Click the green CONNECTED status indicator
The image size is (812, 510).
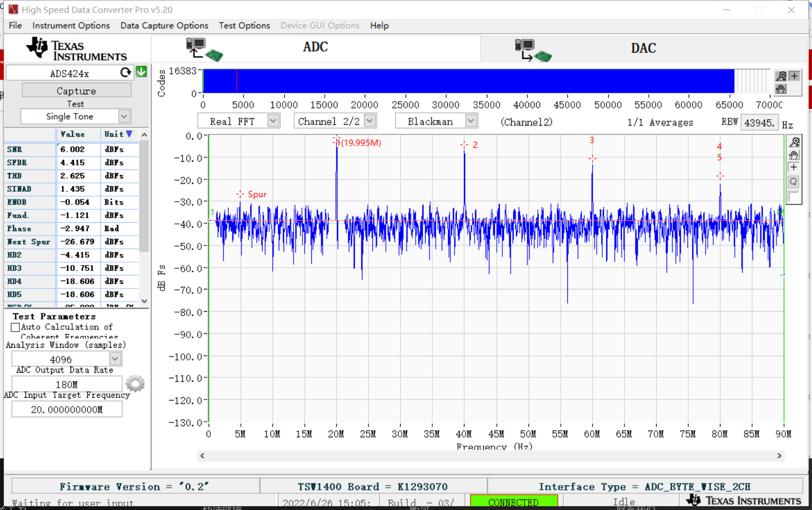pyautogui.click(x=513, y=502)
